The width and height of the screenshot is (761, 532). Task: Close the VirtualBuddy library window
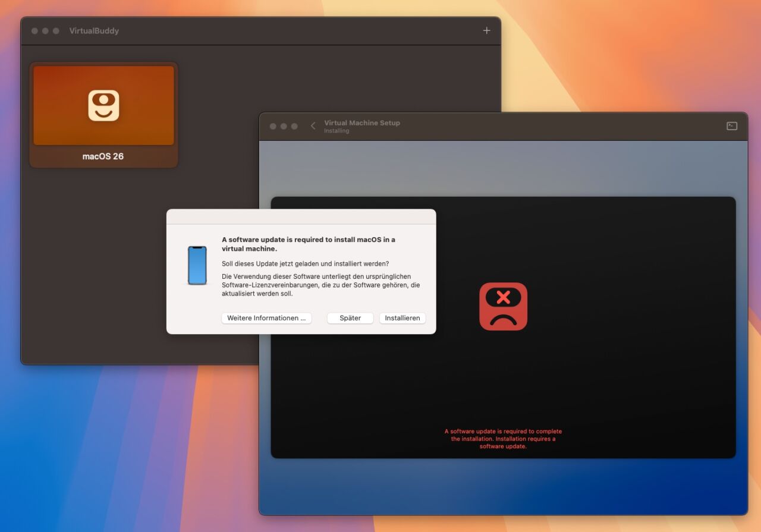[34, 31]
